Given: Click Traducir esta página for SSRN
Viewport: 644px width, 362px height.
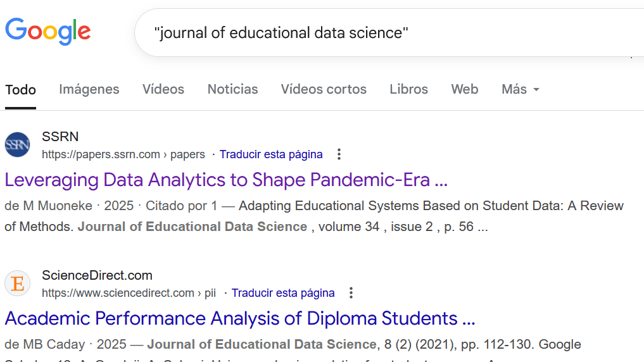Looking at the screenshot, I should coord(271,154).
